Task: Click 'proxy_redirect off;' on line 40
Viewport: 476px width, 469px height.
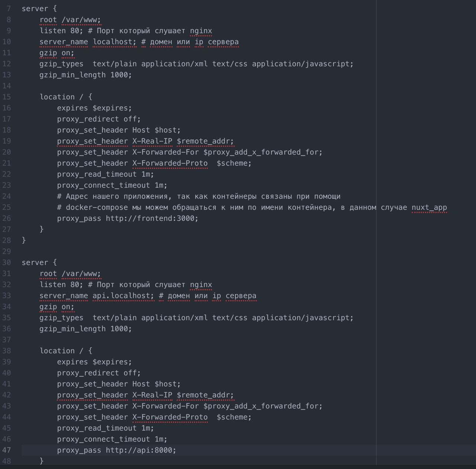Action: coord(99,373)
